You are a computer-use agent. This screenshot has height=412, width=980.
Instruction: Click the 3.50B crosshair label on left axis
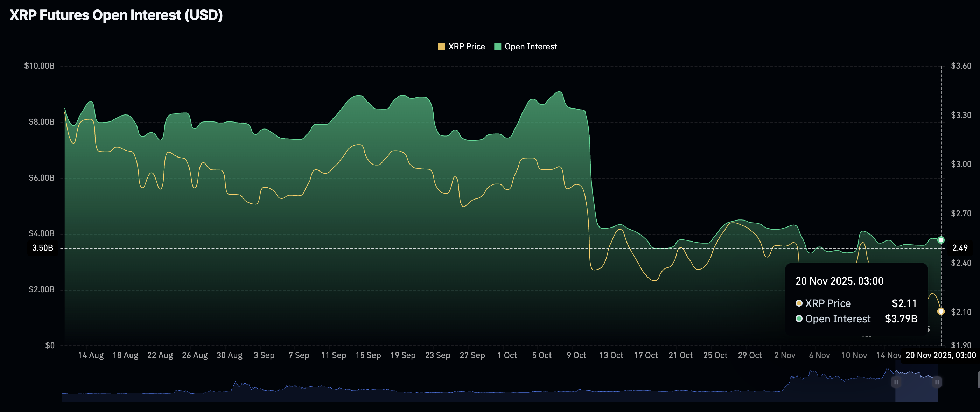pos(43,248)
